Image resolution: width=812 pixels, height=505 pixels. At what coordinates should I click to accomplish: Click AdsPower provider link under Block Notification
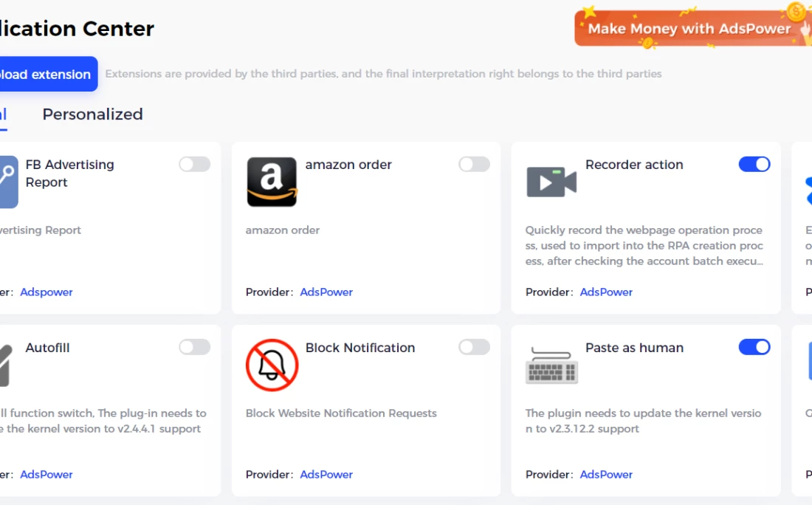[326, 475]
